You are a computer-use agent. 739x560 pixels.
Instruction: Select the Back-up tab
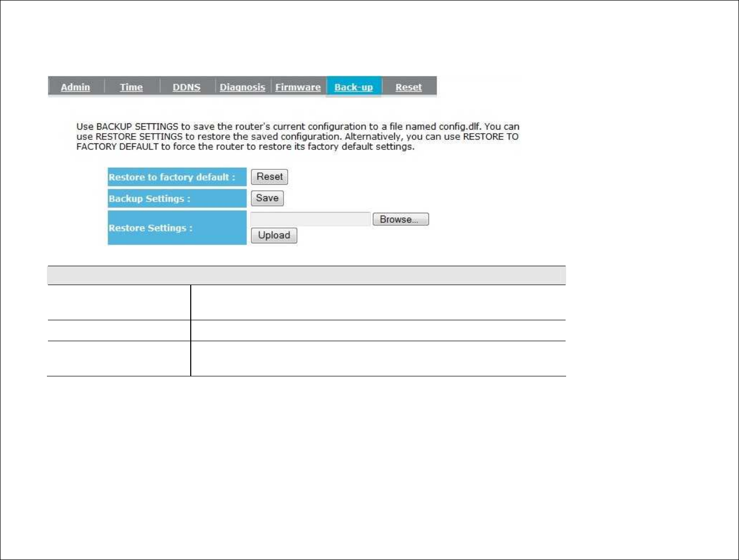click(353, 87)
